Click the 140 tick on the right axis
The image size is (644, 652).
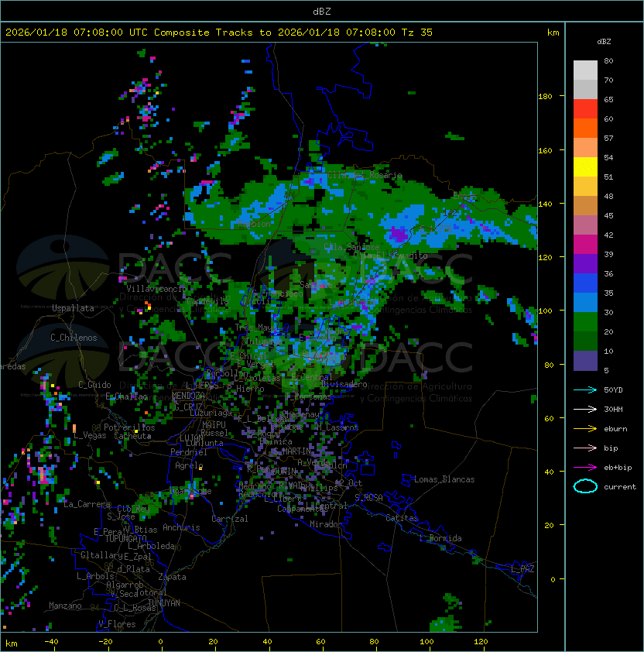pos(545,204)
